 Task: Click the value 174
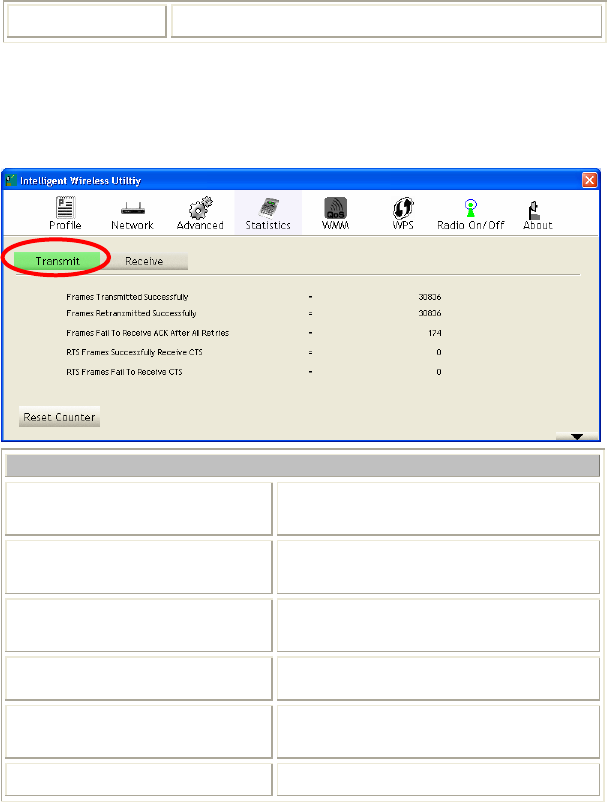click(435, 333)
